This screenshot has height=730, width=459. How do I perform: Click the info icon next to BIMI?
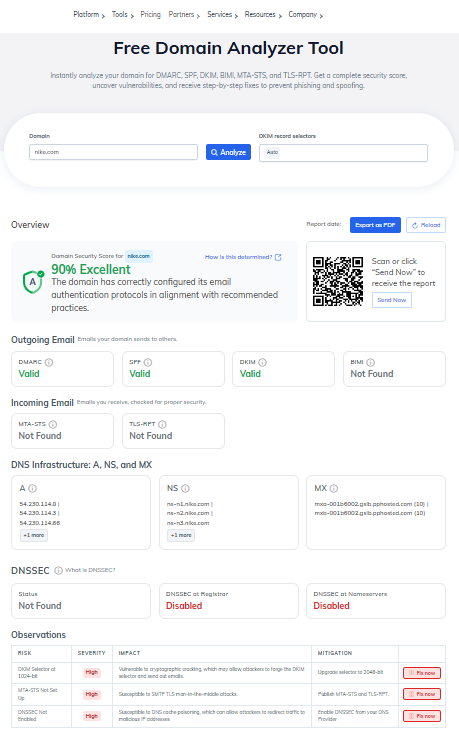(x=371, y=362)
